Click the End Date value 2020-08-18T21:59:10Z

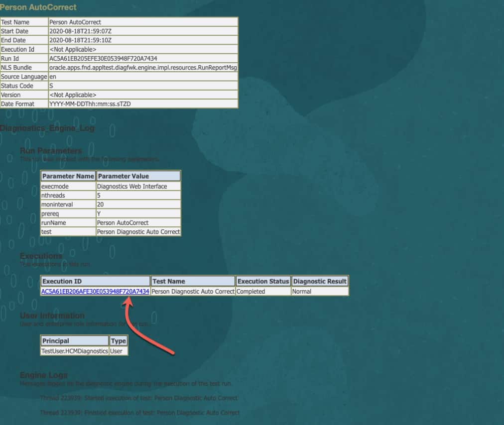pyautogui.click(x=80, y=40)
